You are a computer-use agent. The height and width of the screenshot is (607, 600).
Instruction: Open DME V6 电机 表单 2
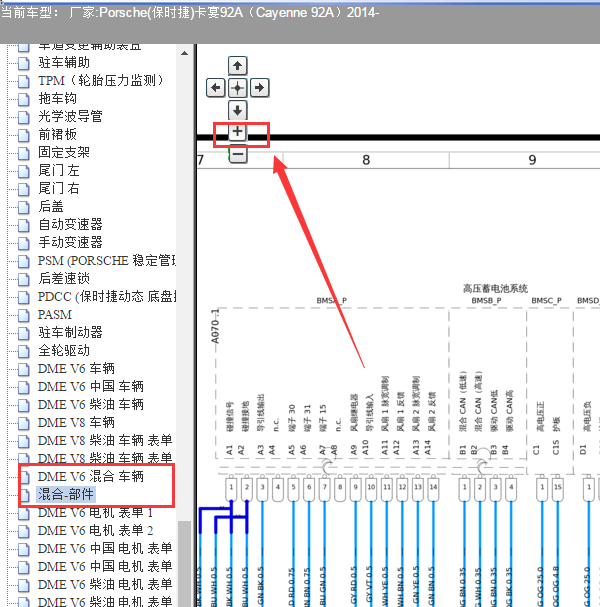95,531
